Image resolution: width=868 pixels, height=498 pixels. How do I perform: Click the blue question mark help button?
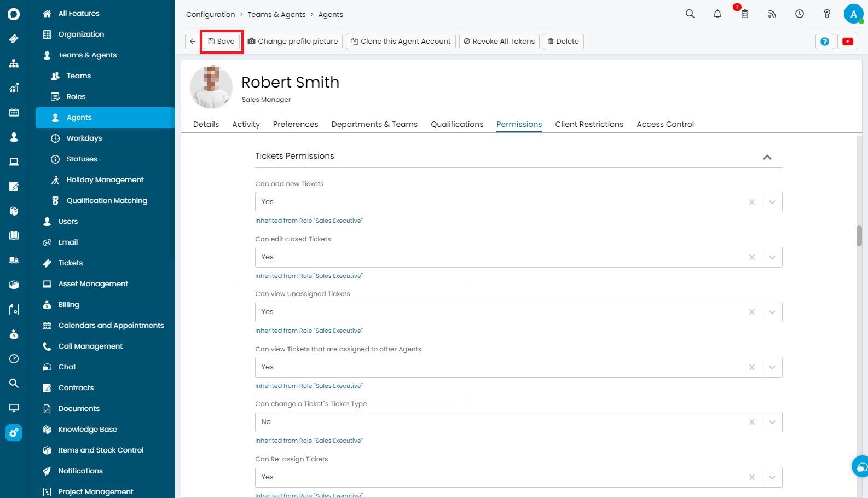point(824,42)
